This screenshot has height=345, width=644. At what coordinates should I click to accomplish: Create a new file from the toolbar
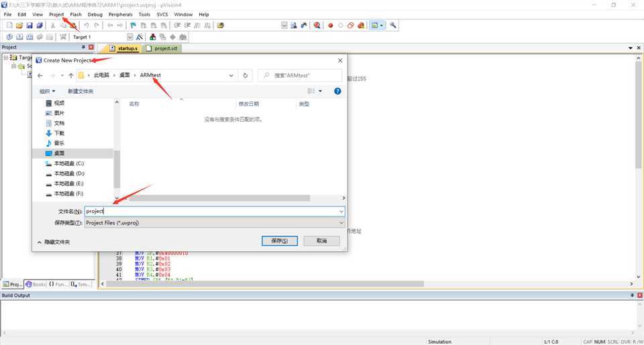9,25
